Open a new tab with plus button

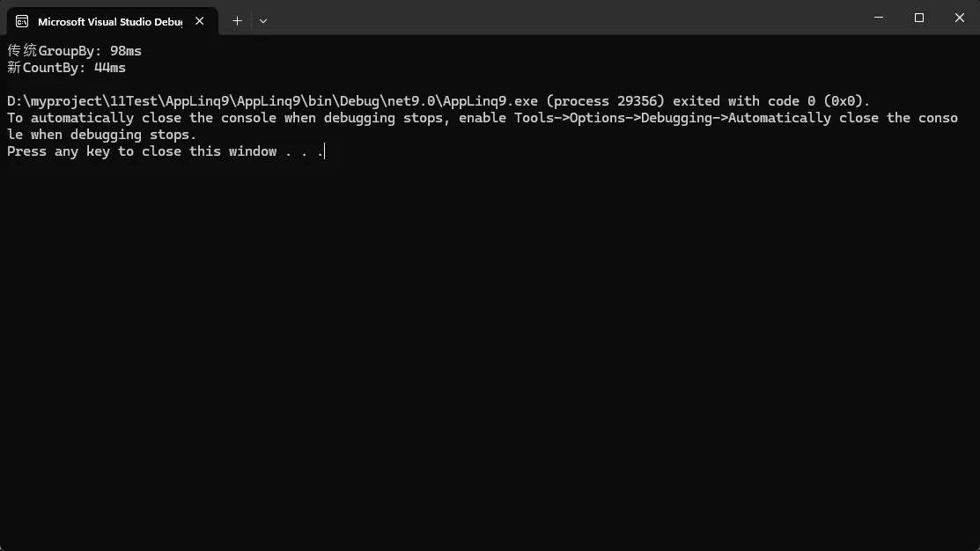[237, 20]
